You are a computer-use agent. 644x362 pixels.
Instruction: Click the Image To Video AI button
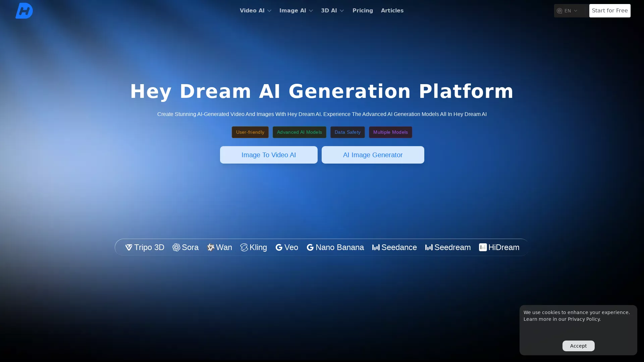coord(268,155)
